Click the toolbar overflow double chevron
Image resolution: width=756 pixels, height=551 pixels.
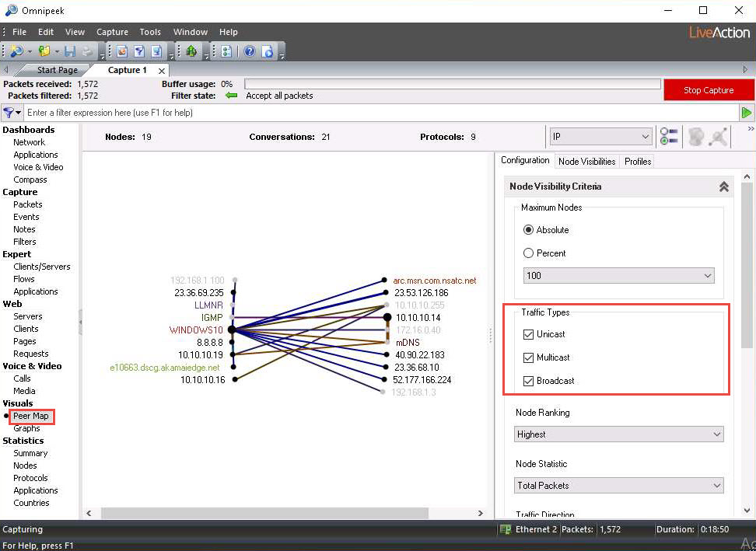[751, 128]
